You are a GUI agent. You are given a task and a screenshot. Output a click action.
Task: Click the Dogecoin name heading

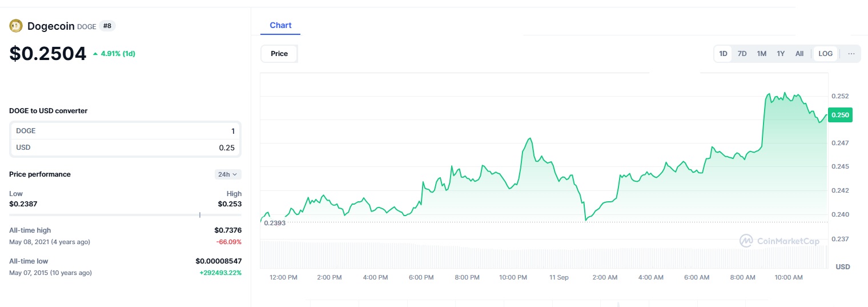coord(51,26)
